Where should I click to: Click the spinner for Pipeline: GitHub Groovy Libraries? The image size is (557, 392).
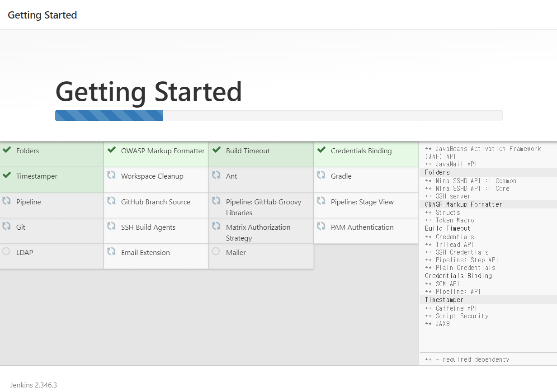pyautogui.click(x=216, y=201)
